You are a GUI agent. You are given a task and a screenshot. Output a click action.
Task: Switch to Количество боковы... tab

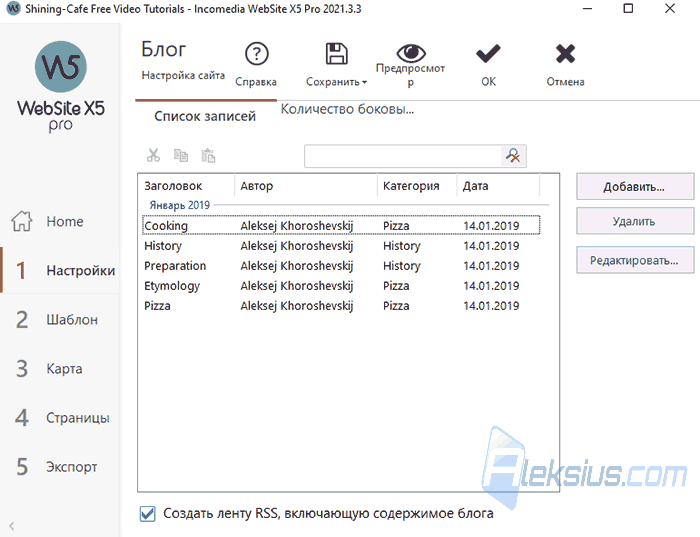347,109
